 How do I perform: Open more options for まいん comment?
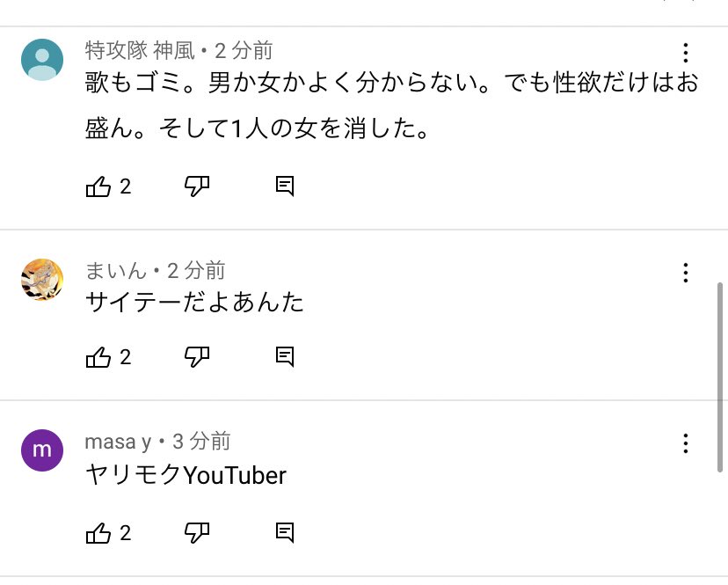click(x=686, y=273)
